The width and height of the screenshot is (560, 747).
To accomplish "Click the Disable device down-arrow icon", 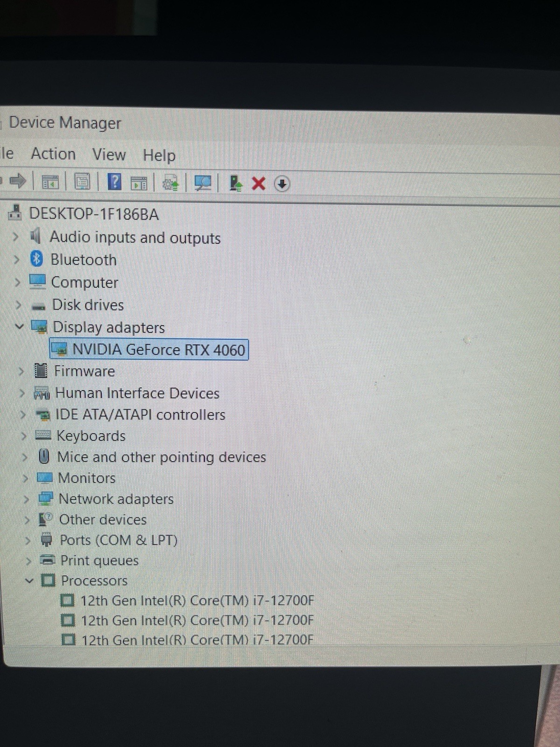I will [x=281, y=184].
